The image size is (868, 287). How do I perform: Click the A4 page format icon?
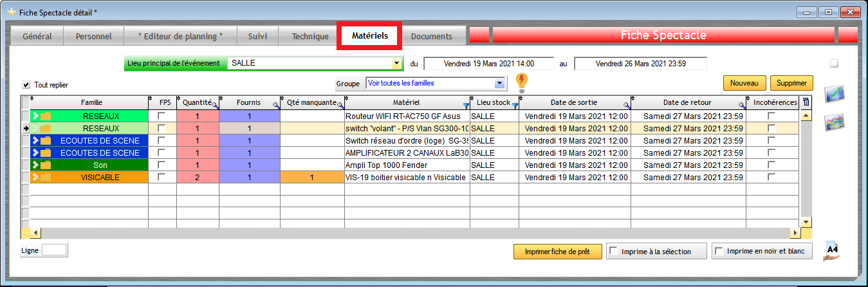[x=833, y=251]
